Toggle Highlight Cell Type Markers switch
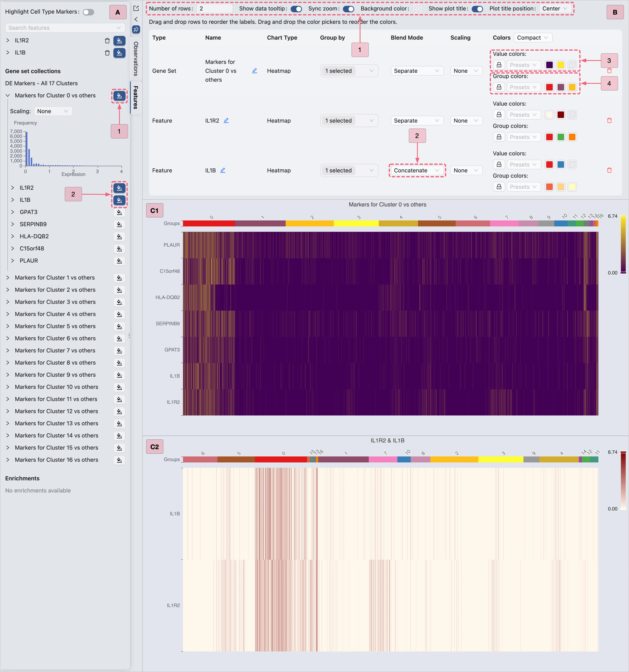629x672 pixels. (89, 12)
